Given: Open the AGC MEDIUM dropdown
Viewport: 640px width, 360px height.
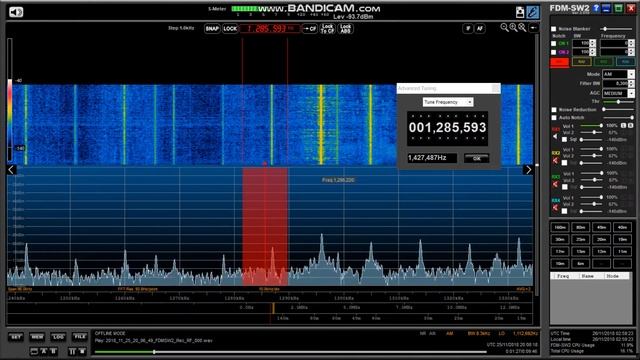Looking at the screenshot, I should [x=631, y=93].
